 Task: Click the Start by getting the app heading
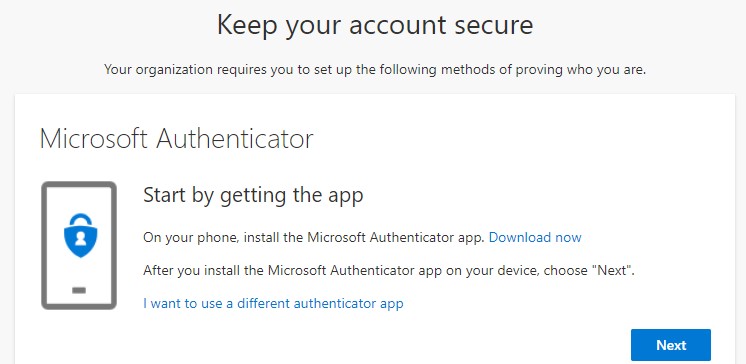pos(253,195)
